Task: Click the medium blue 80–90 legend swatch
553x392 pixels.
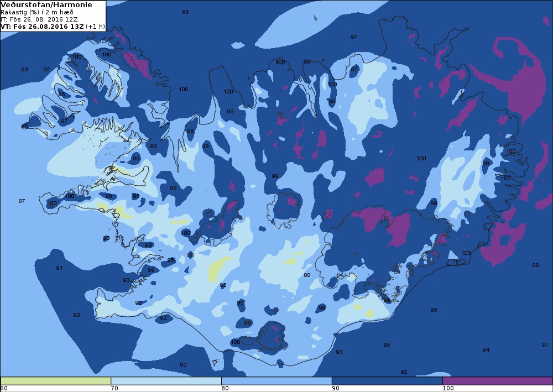Action: click(x=276, y=381)
